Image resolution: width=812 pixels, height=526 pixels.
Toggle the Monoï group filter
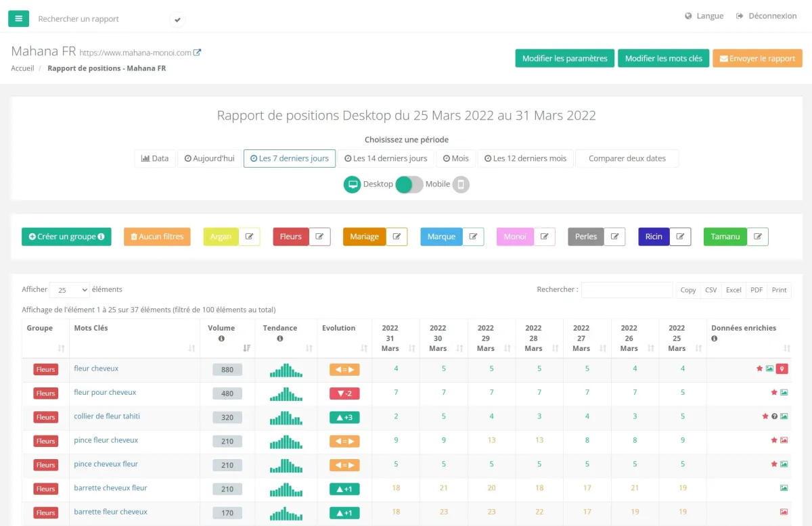(515, 237)
